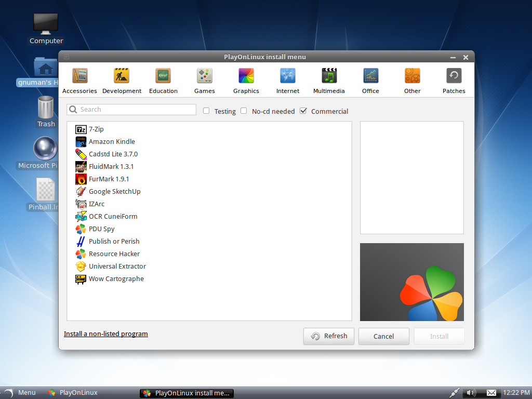Select Wow Cartographe text row
The height and width of the screenshot is (399, 532).
coord(116,279)
